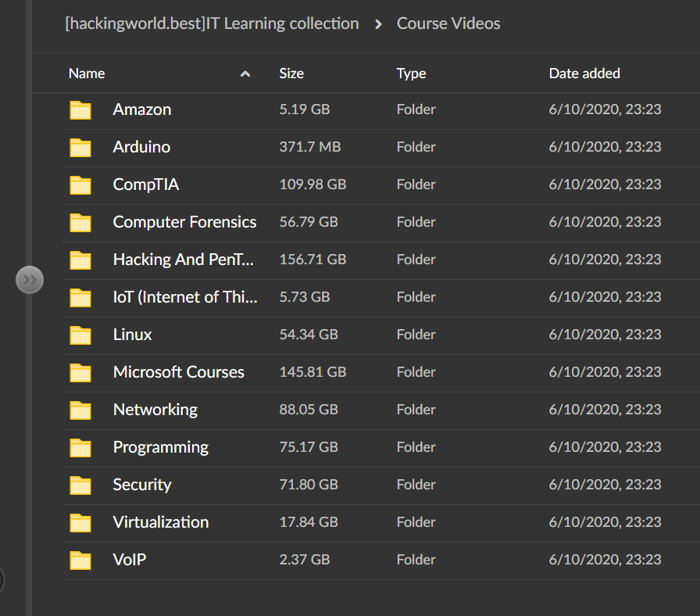Viewport: 700px width, 616px height.
Task: Sort list by Type column header
Action: point(411,73)
